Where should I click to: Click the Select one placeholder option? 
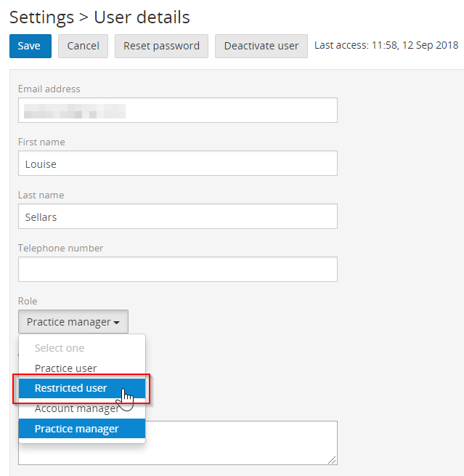82,348
